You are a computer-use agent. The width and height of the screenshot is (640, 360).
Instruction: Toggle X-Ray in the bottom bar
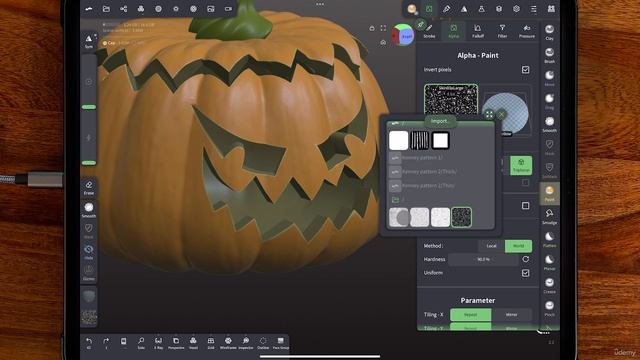point(158,343)
